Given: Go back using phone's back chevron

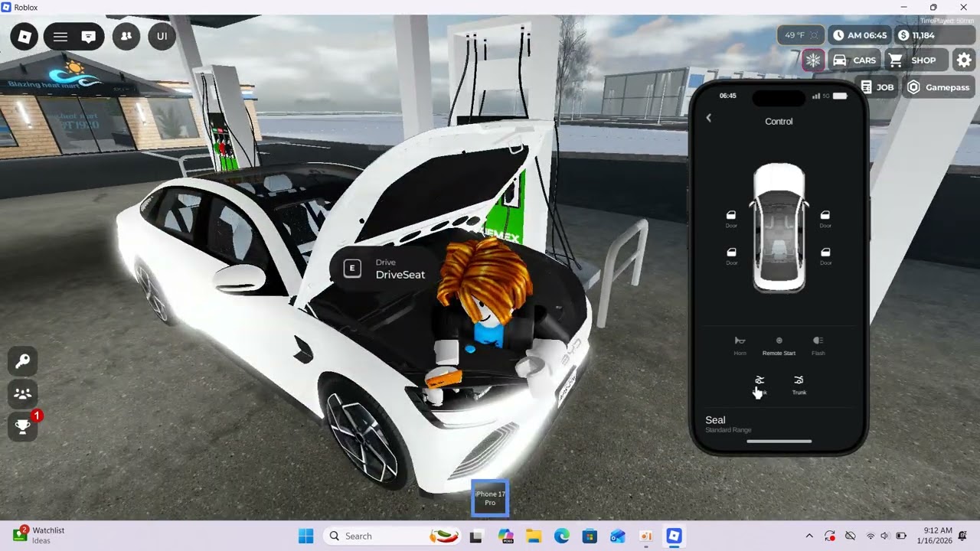Looking at the screenshot, I should [x=709, y=118].
